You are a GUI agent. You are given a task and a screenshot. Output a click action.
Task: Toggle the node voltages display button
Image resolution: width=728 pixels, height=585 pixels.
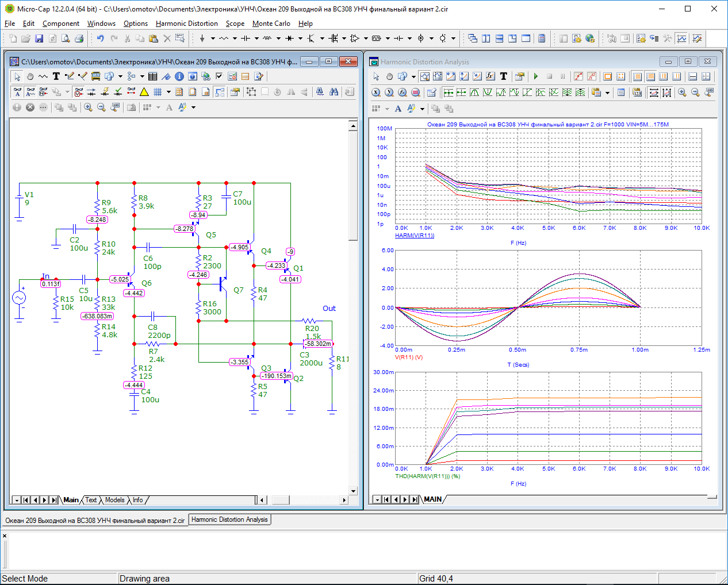[79, 92]
